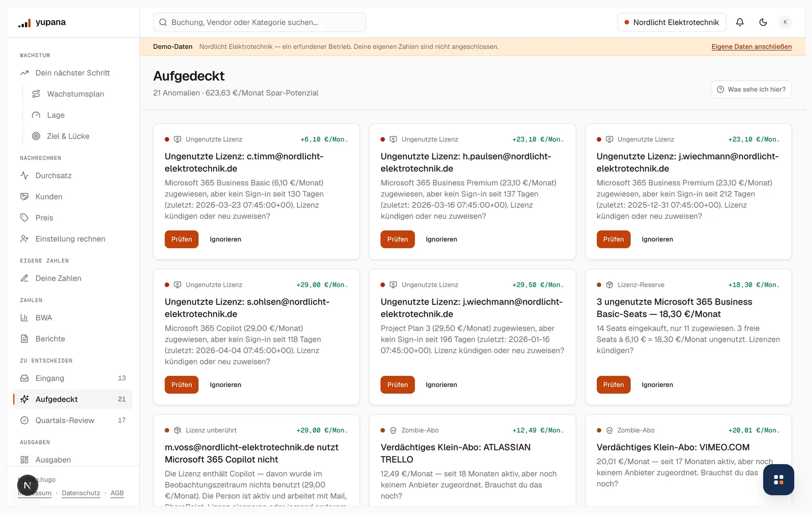Click the Quartals-Review check icon
812x513 pixels.
point(24,421)
